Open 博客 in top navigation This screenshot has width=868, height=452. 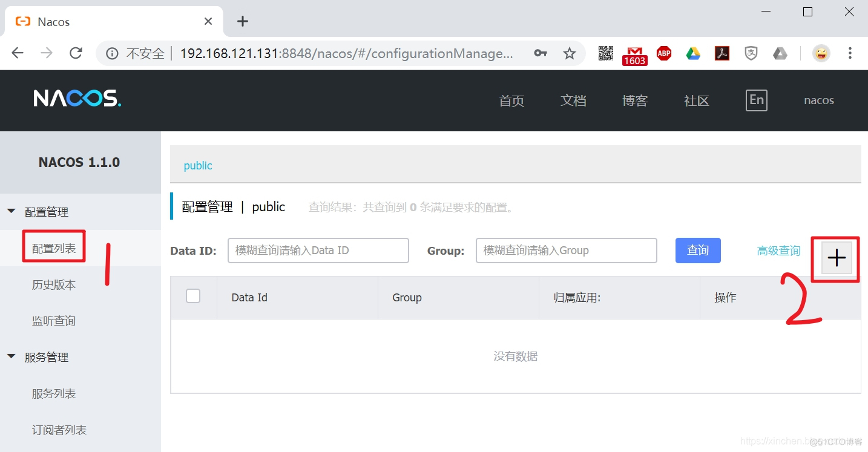tap(635, 100)
